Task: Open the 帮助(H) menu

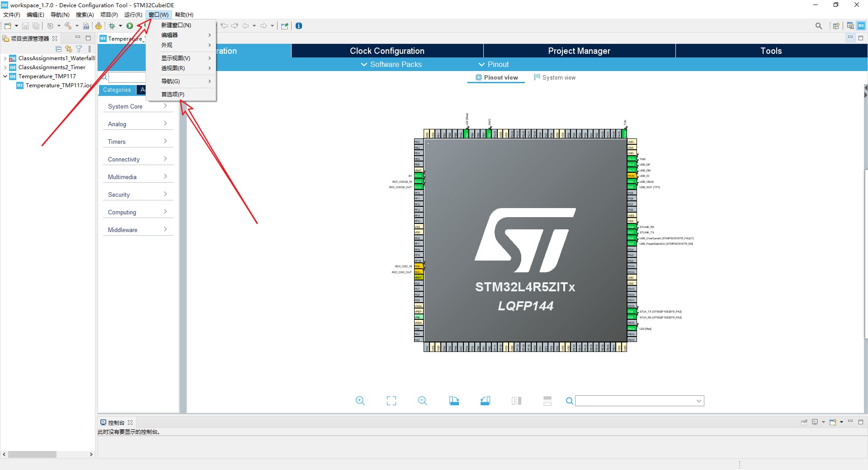Action: 184,15
